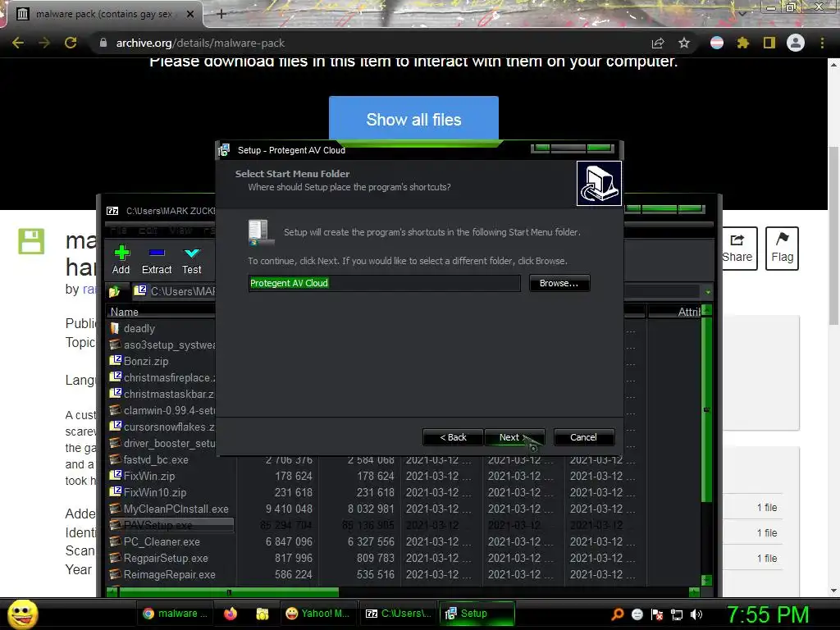
Task: Switch to Chrome malware taskbar item
Action: [176, 614]
